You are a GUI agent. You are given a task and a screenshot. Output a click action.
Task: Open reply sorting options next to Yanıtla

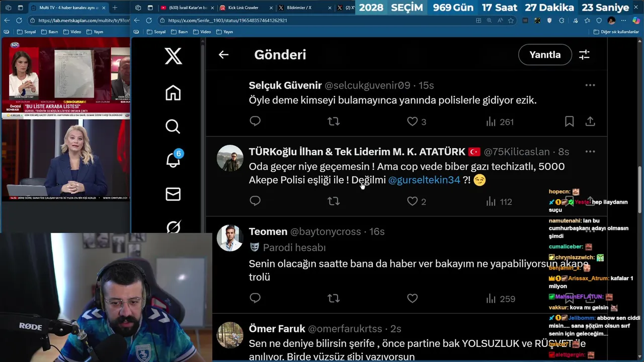(584, 55)
